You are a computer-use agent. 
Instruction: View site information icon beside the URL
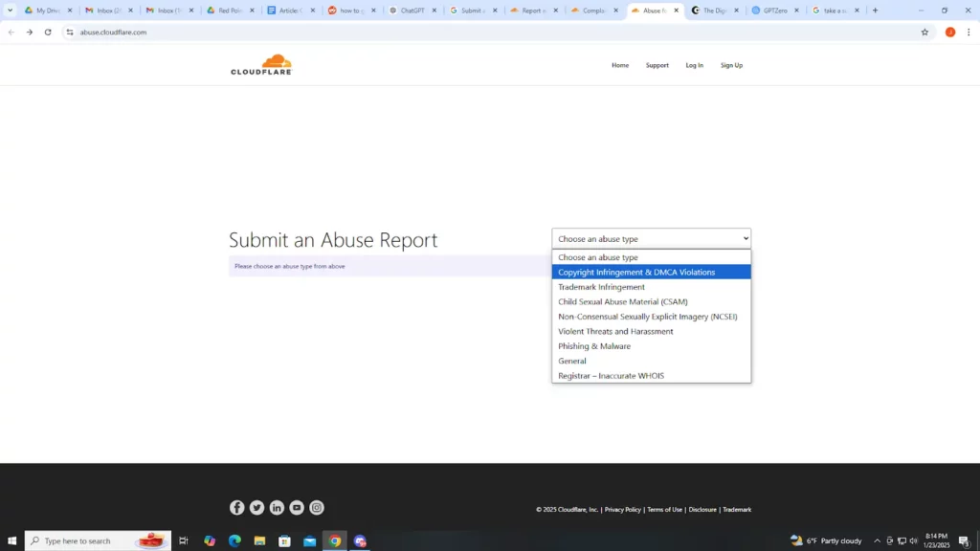coord(69,32)
